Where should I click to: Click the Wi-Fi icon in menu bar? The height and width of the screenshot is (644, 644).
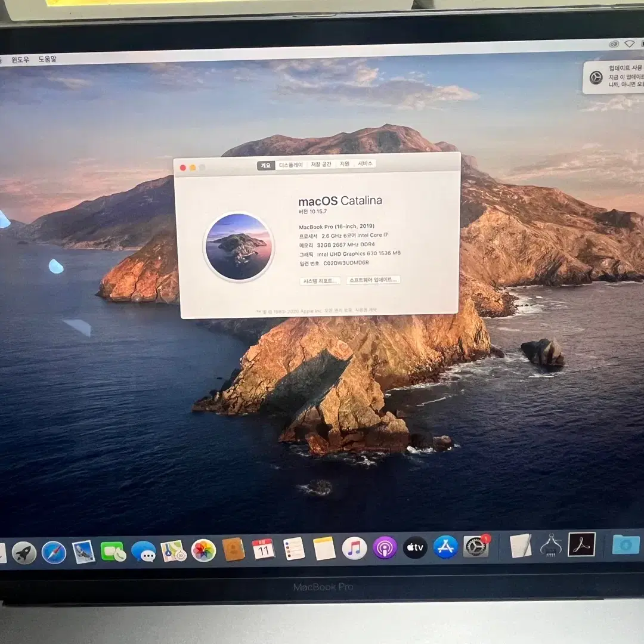629,44
